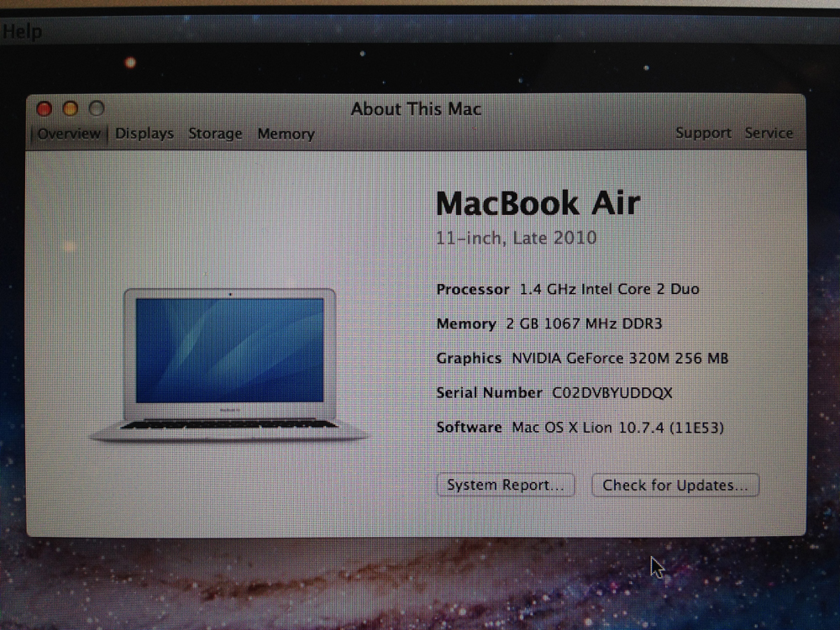Viewport: 840px width, 630px height.
Task: Go to the Memory tab in toolbar
Action: click(x=286, y=134)
